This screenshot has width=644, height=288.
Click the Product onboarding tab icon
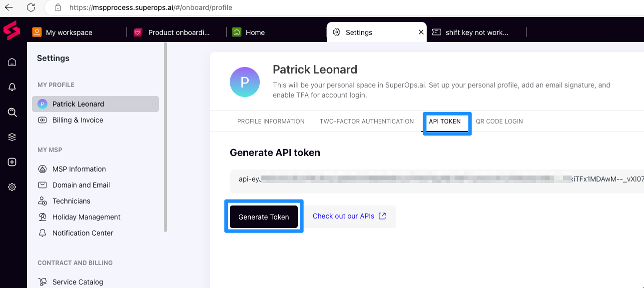point(138,32)
